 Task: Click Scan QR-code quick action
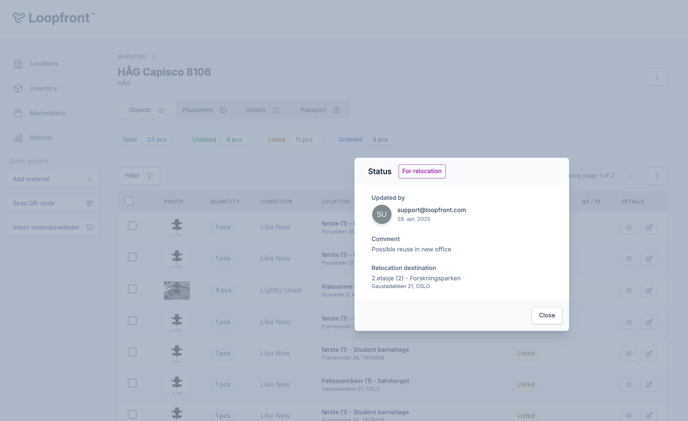(53, 203)
